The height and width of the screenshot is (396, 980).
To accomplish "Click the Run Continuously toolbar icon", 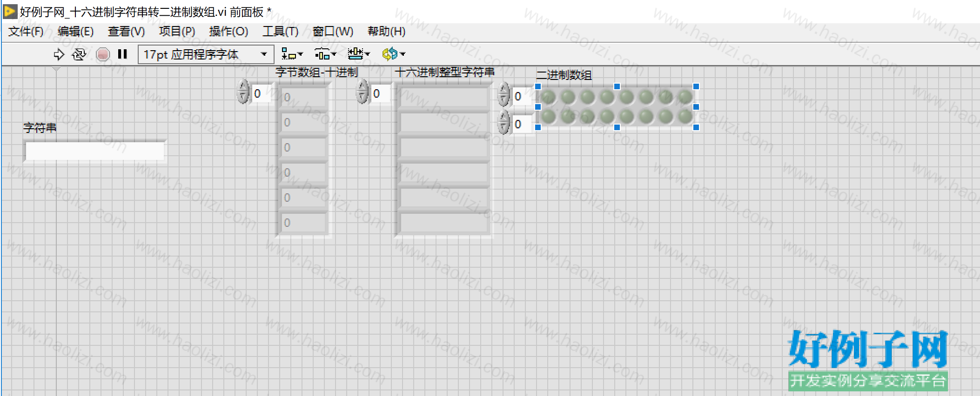I will (x=79, y=54).
